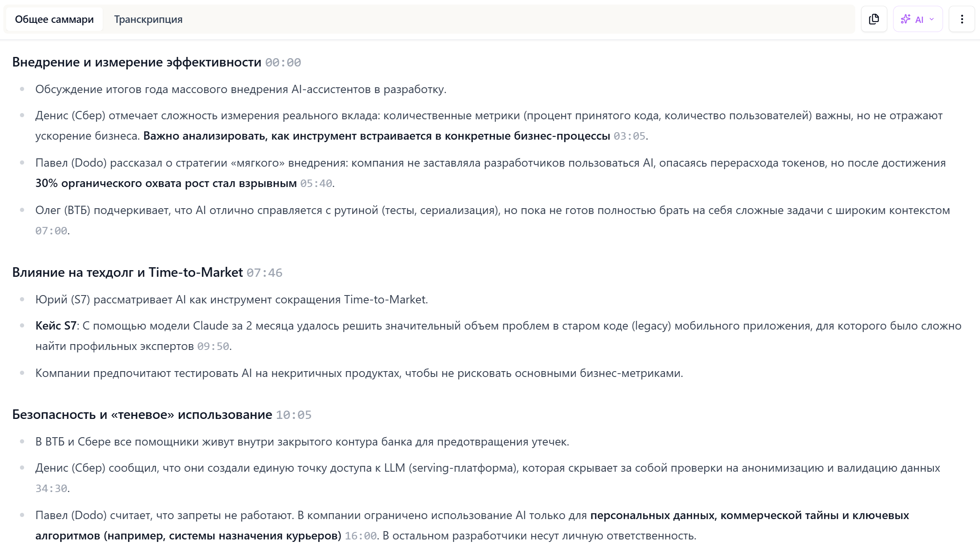Viewport: 980px width, 549px height.
Task: Jump to timestamp 07:46 in heading
Action: 264,273
